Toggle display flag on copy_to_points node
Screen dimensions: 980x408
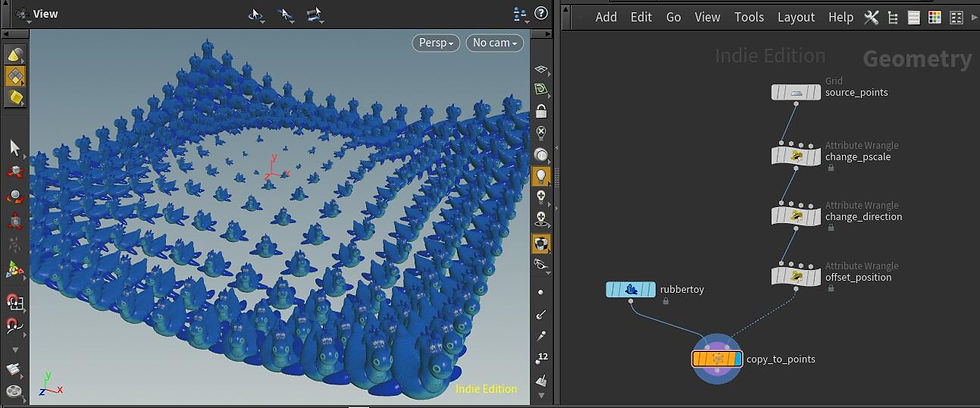[x=738, y=359]
